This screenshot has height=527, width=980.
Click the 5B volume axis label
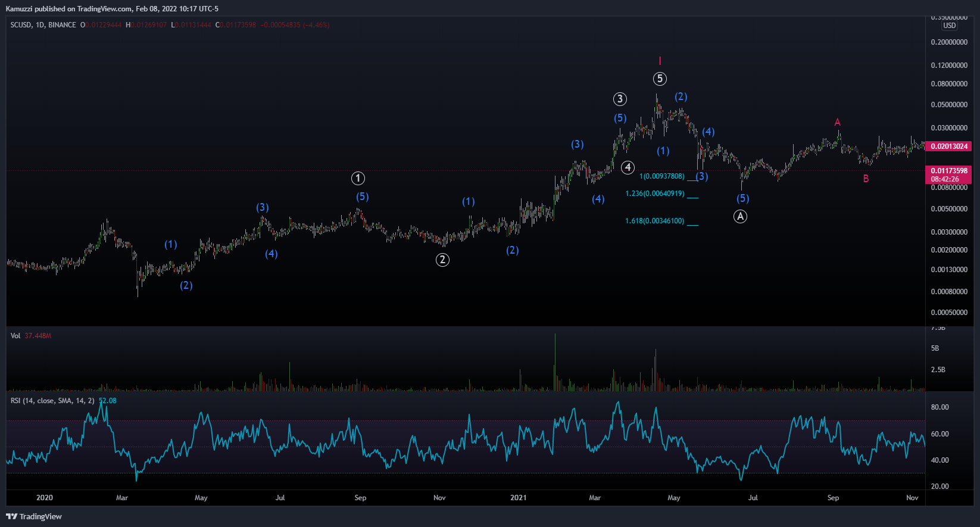[x=935, y=348]
